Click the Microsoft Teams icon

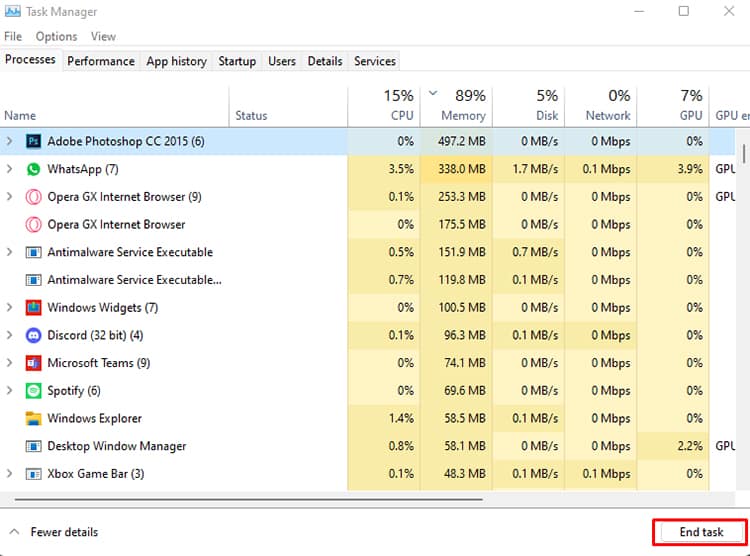(x=33, y=363)
